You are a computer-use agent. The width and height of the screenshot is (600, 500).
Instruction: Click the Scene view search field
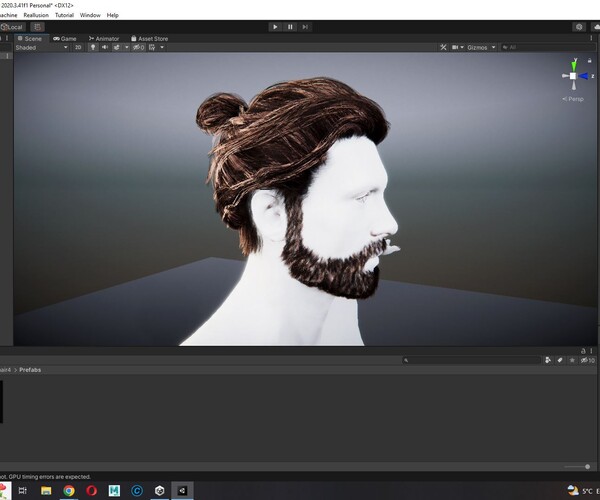(x=548, y=47)
